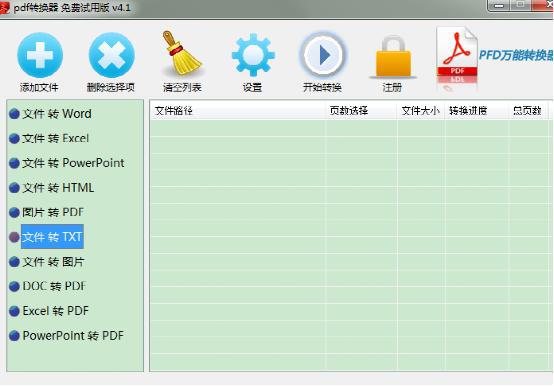Select the 文件 转 TXT radio bullet
Screen dimensions: 554x386
click(x=14, y=237)
